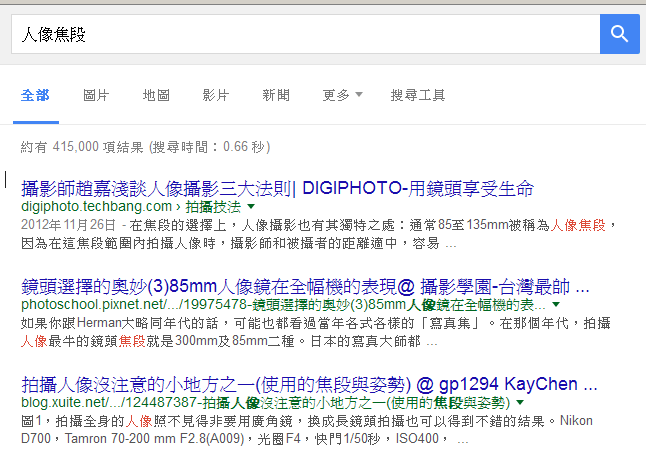This screenshot has width=646, height=467.
Task: Switch to the 圖片 tab
Action: 96,95
